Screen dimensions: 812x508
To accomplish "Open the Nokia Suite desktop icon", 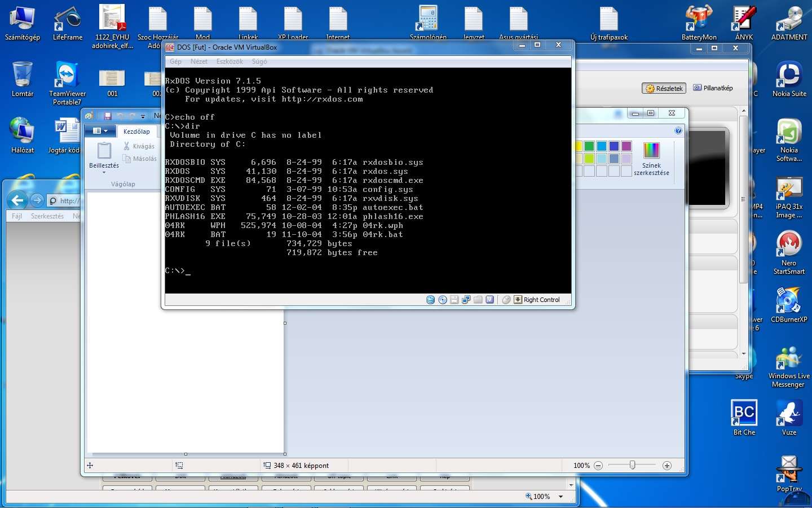I will click(789, 80).
